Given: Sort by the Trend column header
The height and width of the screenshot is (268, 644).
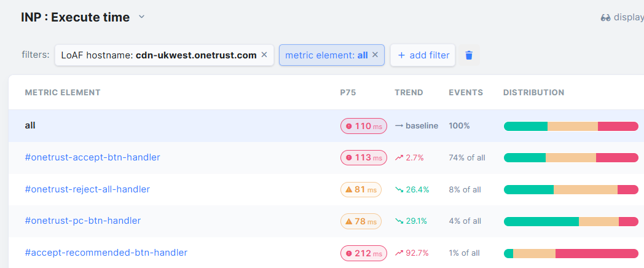Looking at the screenshot, I should coord(409,93).
